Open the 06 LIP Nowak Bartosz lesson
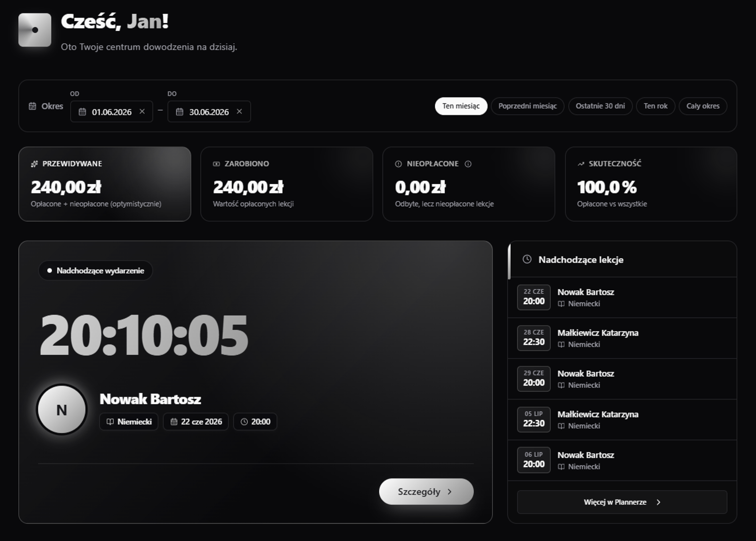 point(622,460)
